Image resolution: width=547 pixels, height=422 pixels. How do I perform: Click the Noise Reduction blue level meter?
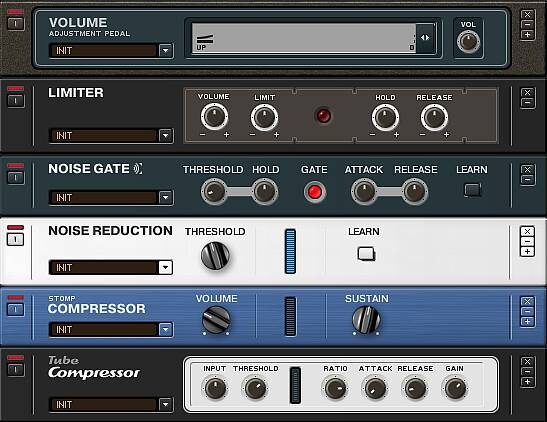point(290,251)
